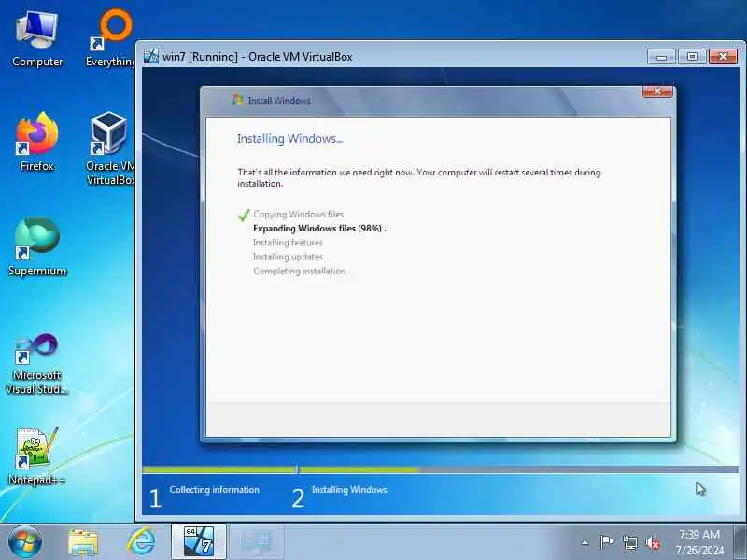Close the Install Windows dialog
747x560 pixels.
click(x=657, y=91)
